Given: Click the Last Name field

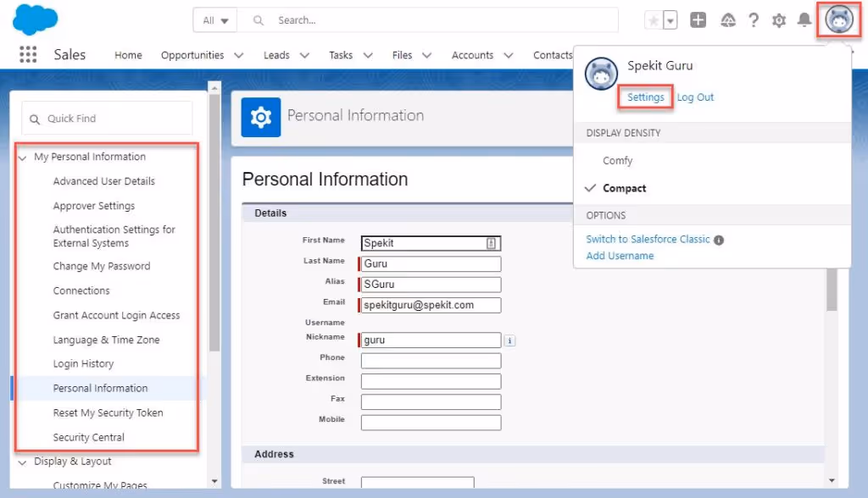Looking at the screenshot, I should point(431,264).
